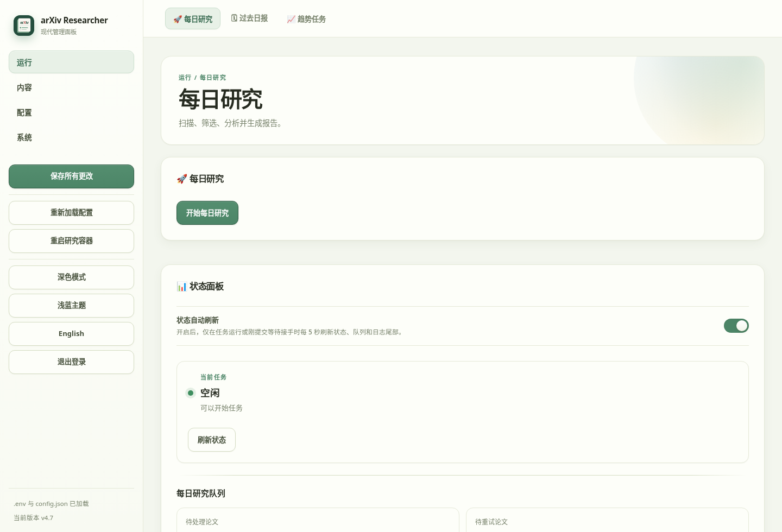Click the rocket icon beside 每日研究 heading

(181, 179)
